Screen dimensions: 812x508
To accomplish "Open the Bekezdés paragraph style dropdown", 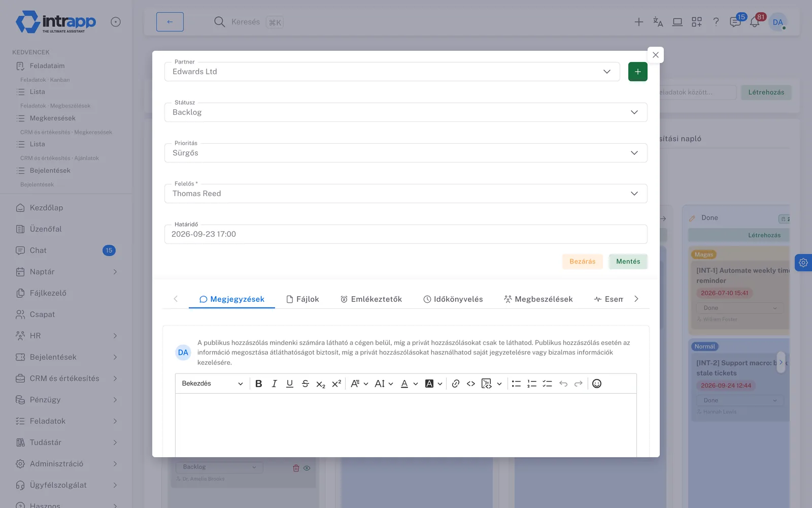I will click(212, 384).
